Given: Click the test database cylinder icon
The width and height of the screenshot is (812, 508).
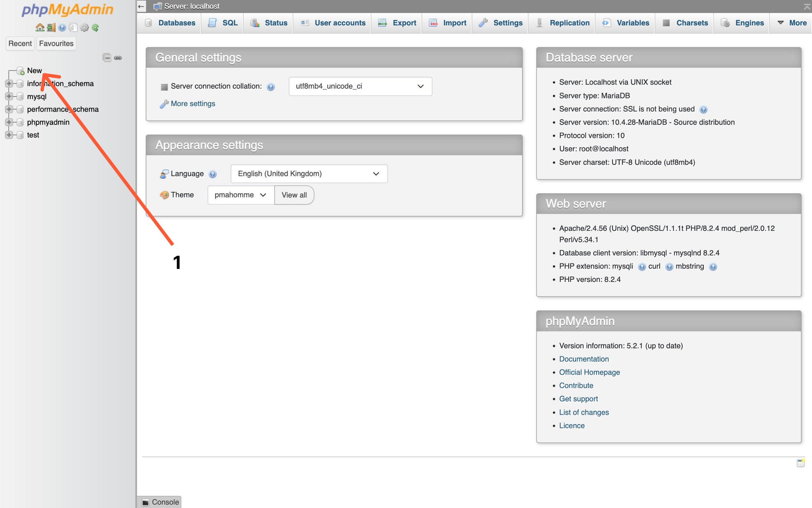Looking at the screenshot, I should (x=20, y=135).
